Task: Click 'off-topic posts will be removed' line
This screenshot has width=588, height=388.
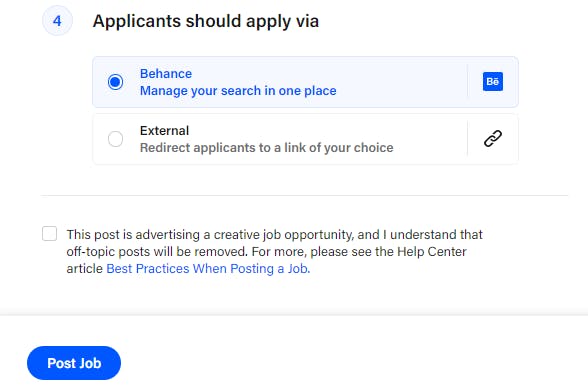Action: pyautogui.click(x=157, y=252)
